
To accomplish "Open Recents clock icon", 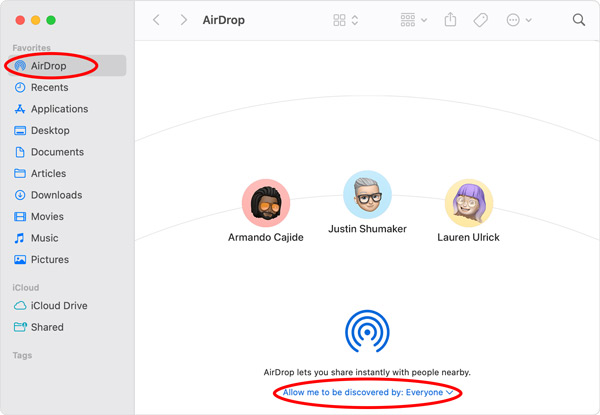I will click(x=20, y=87).
